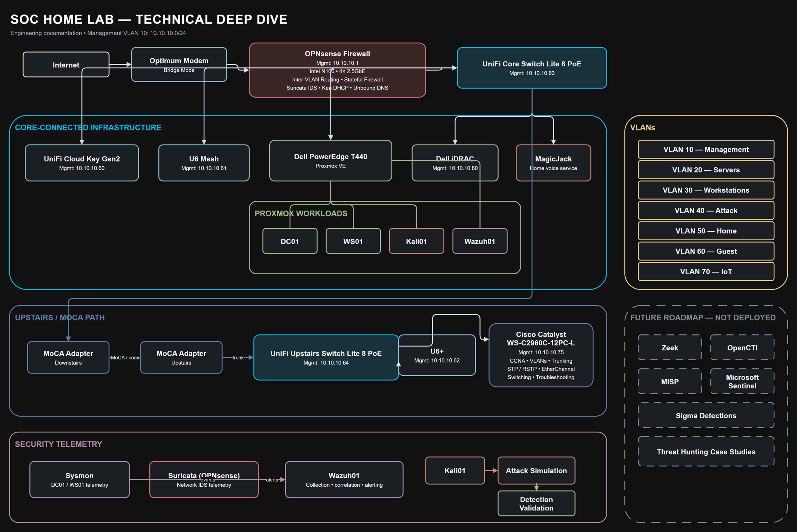
Task: Click the MagicJack home voice service box
Action: pyautogui.click(x=553, y=163)
